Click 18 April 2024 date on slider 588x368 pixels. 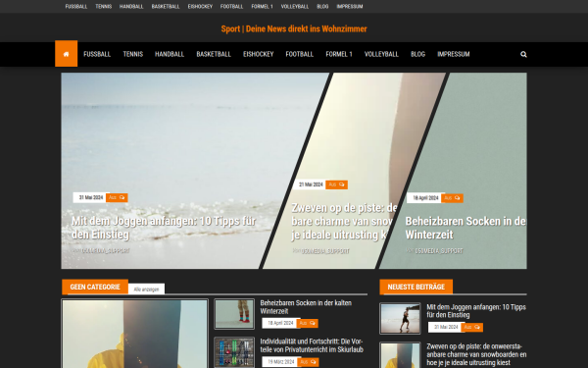425,198
